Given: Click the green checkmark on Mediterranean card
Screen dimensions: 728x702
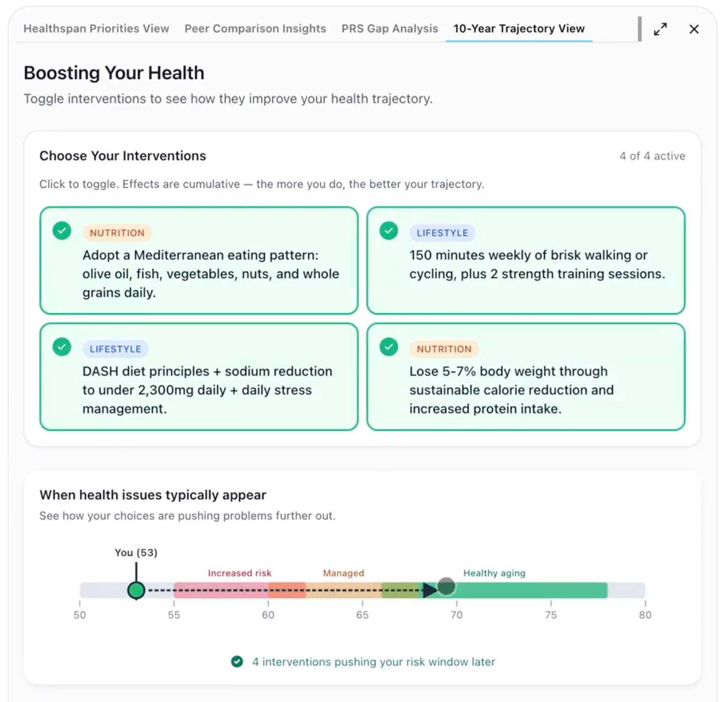Looking at the screenshot, I should click(62, 231).
